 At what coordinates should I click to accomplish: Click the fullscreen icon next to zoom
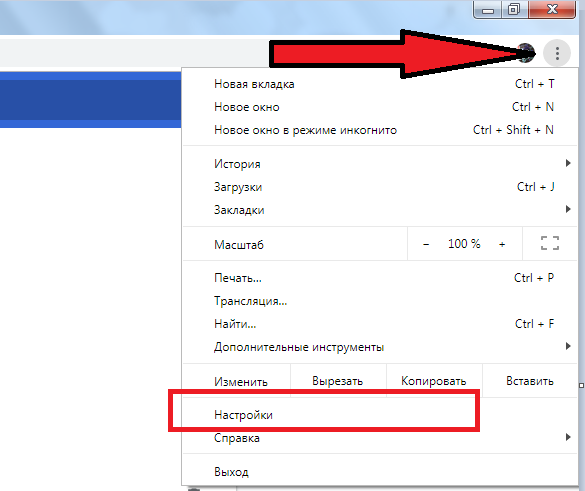click(550, 243)
